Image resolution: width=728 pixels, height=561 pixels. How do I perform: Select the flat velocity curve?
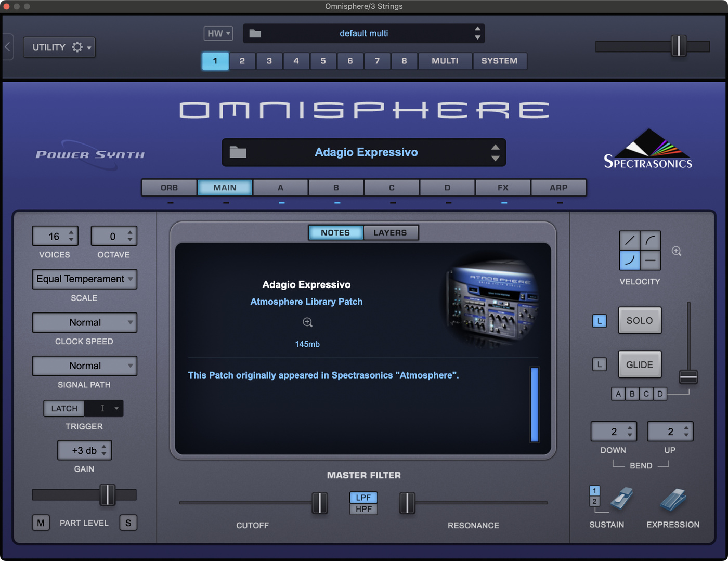point(650,260)
